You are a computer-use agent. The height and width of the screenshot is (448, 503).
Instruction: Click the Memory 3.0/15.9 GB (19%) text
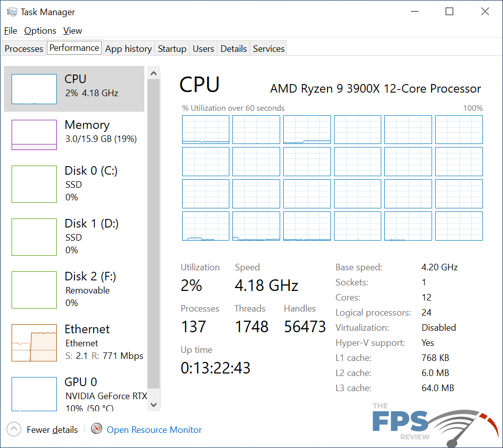(x=101, y=139)
